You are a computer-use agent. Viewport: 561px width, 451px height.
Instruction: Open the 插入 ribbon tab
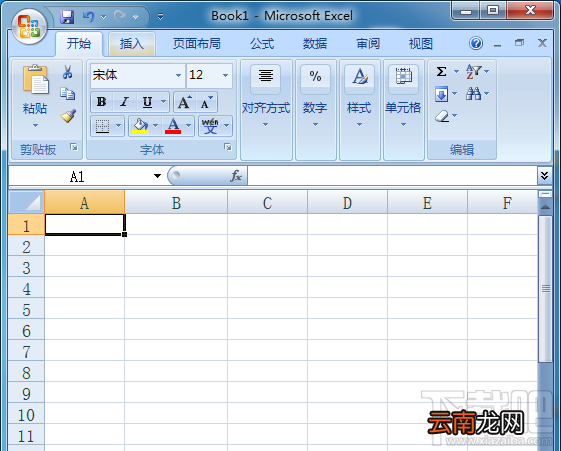pyautogui.click(x=132, y=44)
